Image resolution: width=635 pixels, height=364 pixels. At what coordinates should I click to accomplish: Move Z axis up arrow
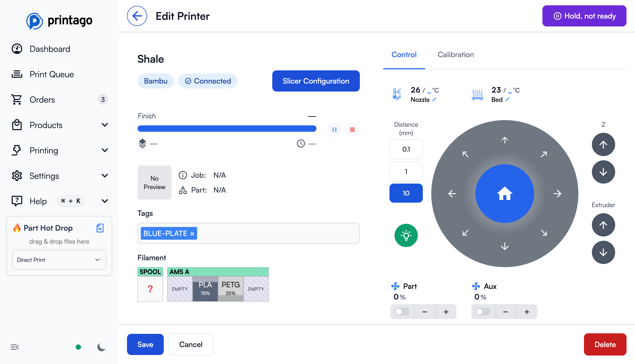point(603,144)
